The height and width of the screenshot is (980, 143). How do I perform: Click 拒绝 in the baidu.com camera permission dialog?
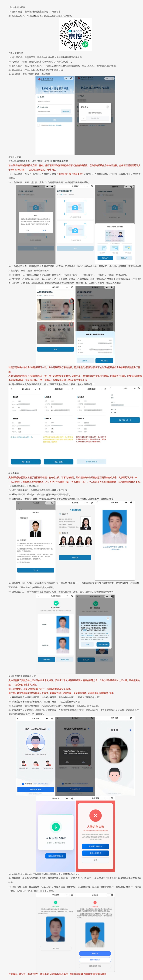pos(67,762)
